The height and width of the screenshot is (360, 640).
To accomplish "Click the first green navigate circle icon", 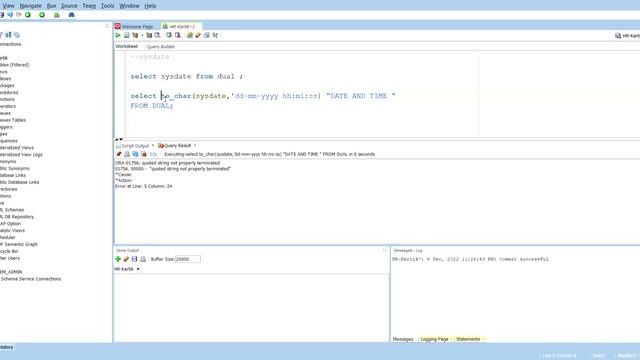I will (28, 15).
